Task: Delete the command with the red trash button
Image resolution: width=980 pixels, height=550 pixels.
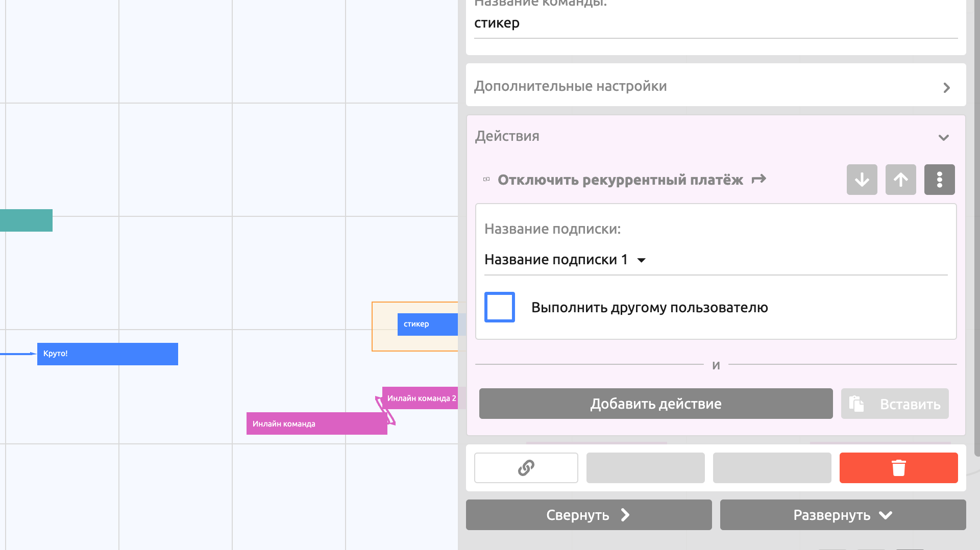Action: click(898, 467)
